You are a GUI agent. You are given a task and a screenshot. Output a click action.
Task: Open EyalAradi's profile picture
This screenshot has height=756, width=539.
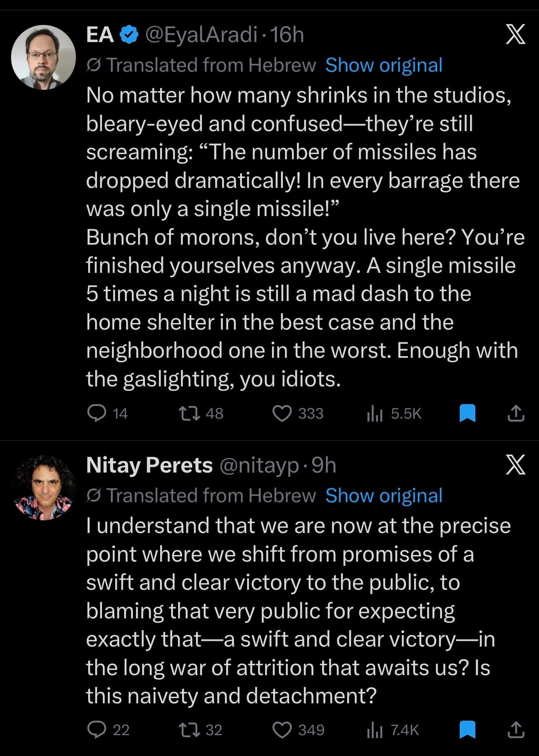43,57
